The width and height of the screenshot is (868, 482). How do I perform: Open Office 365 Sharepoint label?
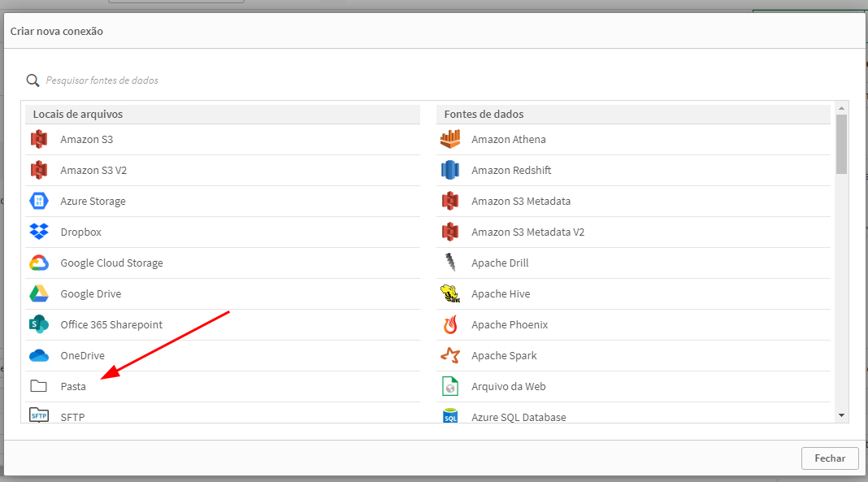111,325
